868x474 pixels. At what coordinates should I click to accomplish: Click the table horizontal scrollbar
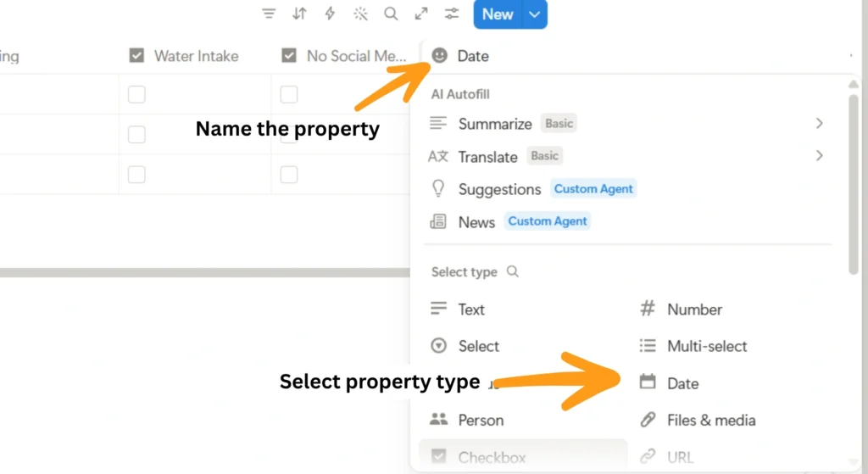tap(205, 272)
